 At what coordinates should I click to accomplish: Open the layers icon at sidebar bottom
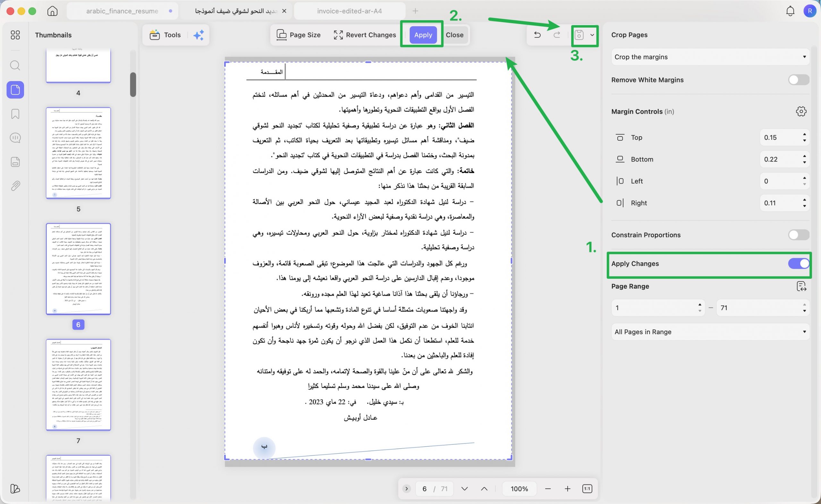(15, 489)
